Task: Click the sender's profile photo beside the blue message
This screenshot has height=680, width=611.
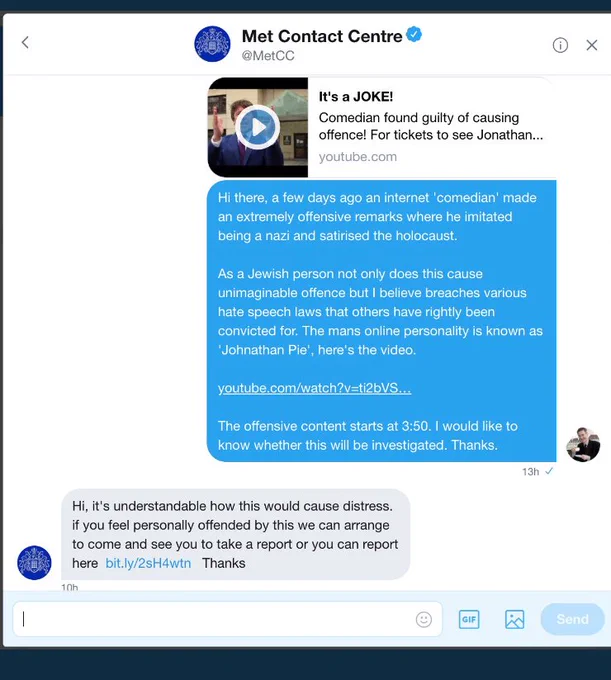Action: click(583, 445)
